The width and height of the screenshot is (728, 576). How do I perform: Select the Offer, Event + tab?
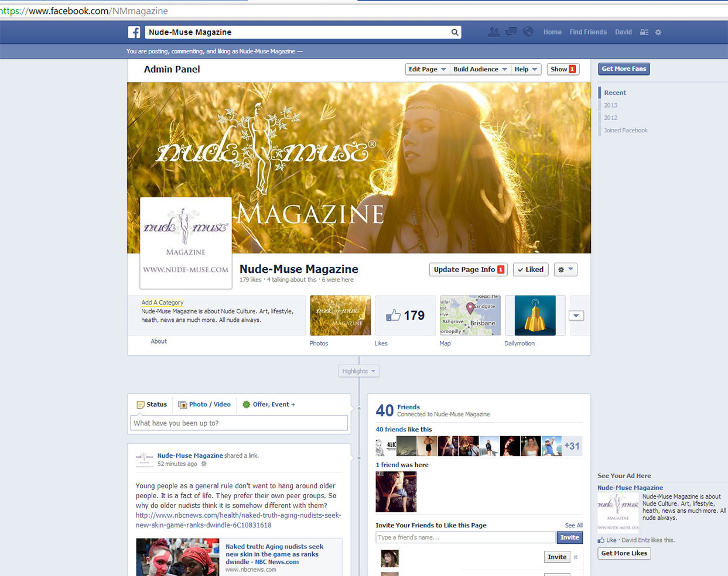pos(269,404)
